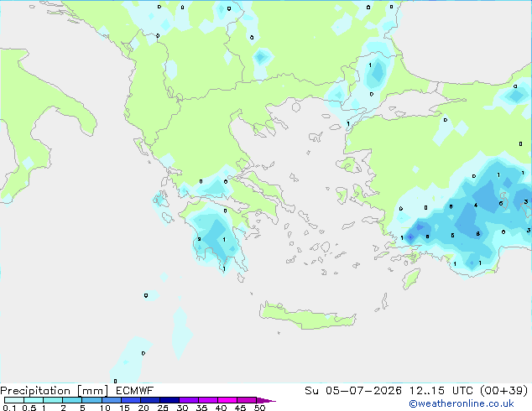Click legend value '30'
Image resolution: width=532 pixels, height=411 pixels.
tap(182, 408)
